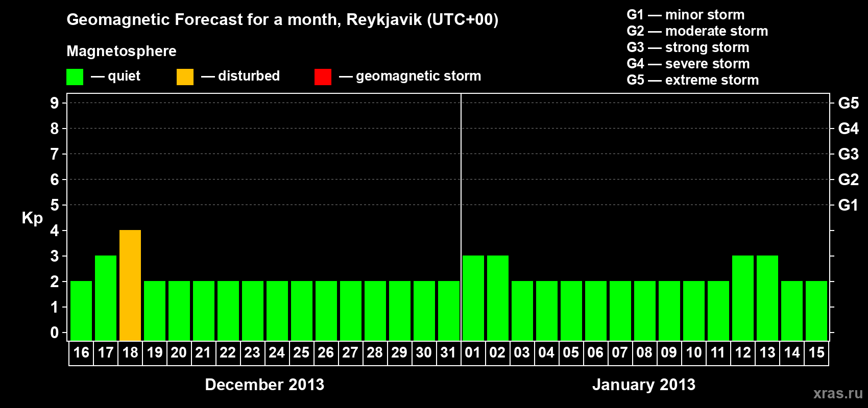Screen dimensions: 868x408
Task: Click date label '24' on the axis
Action: [x=277, y=352]
